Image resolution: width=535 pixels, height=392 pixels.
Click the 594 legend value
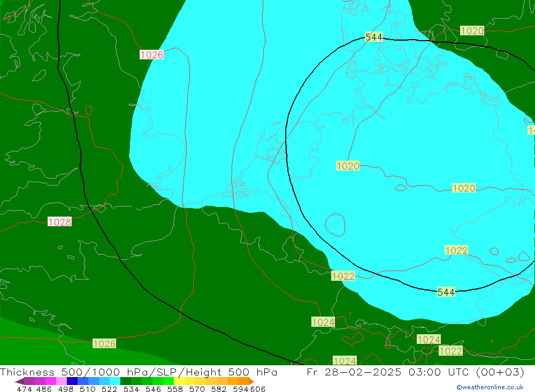click(241, 389)
